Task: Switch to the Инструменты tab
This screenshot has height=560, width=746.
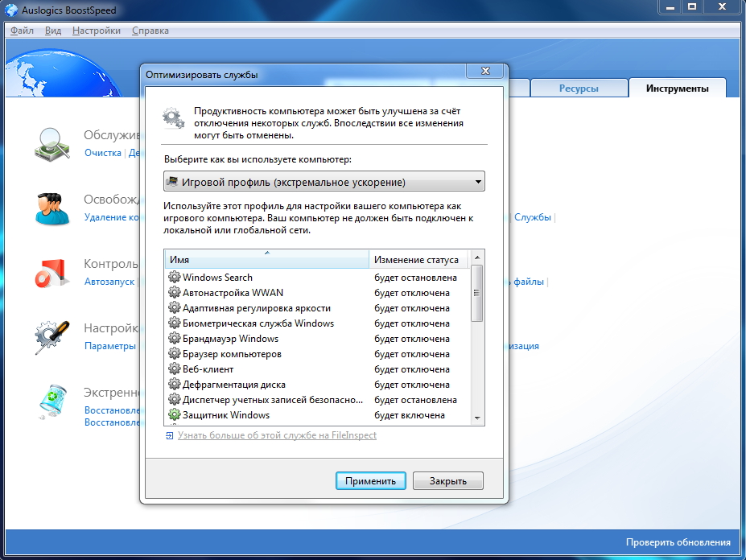Action: (677, 88)
